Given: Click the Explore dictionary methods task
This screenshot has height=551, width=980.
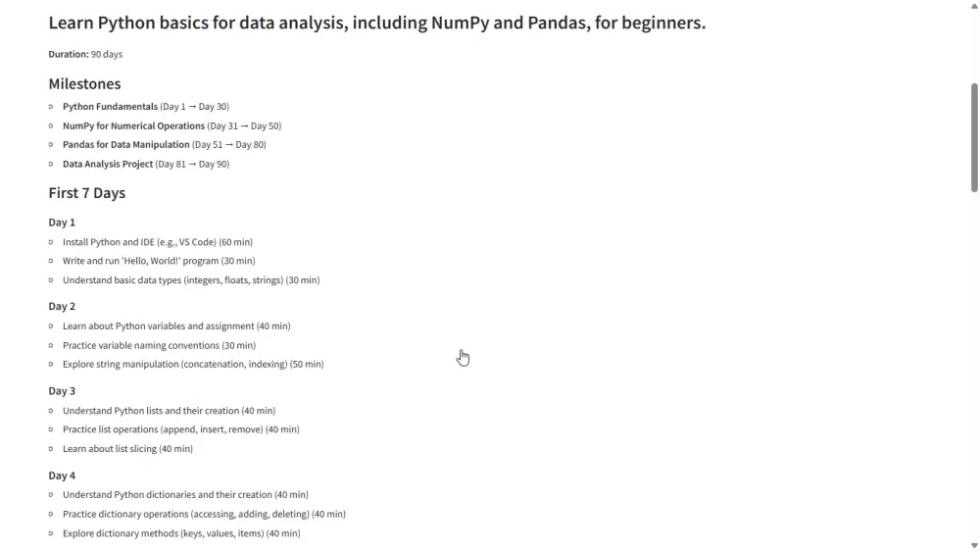Looking at the screenshot, I should pyautogui.click(x=181, y=533).
